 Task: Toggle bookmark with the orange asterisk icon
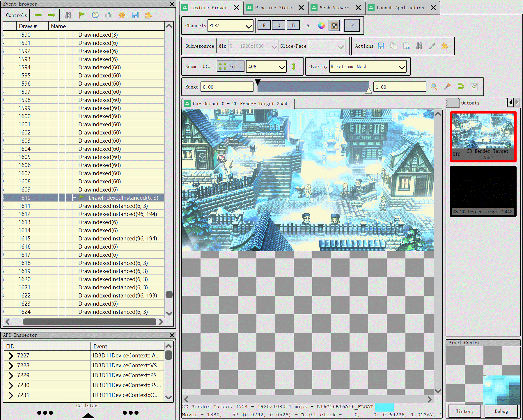pos(122,15)
